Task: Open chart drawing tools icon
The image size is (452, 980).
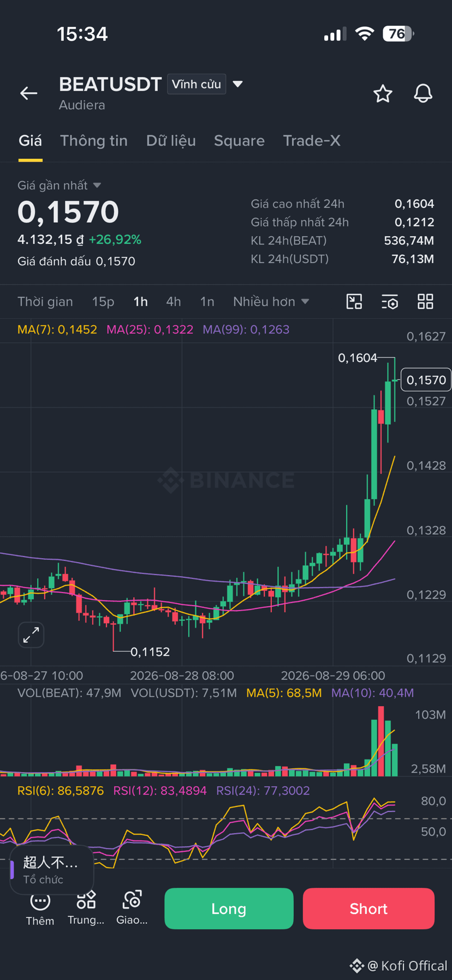Action: coord(354,302)
